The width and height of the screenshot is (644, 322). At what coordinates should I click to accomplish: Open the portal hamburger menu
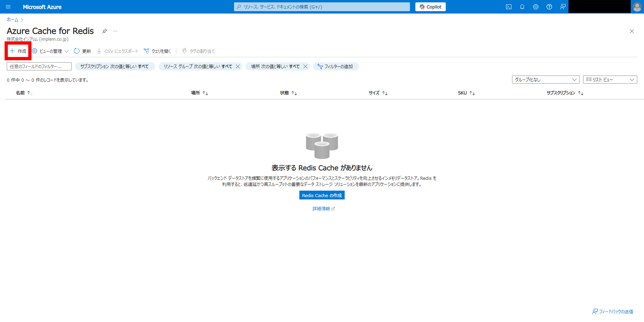point(8,7)
